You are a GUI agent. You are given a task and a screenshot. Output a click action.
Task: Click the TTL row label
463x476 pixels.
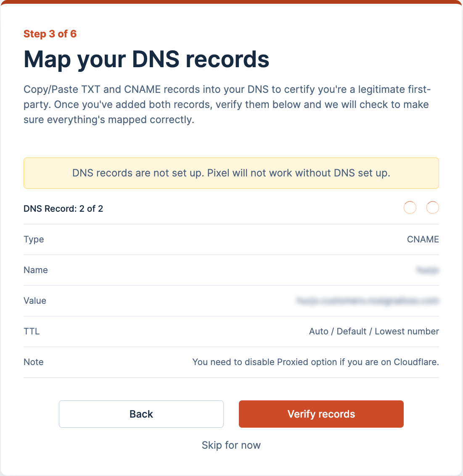pos(32,331)
